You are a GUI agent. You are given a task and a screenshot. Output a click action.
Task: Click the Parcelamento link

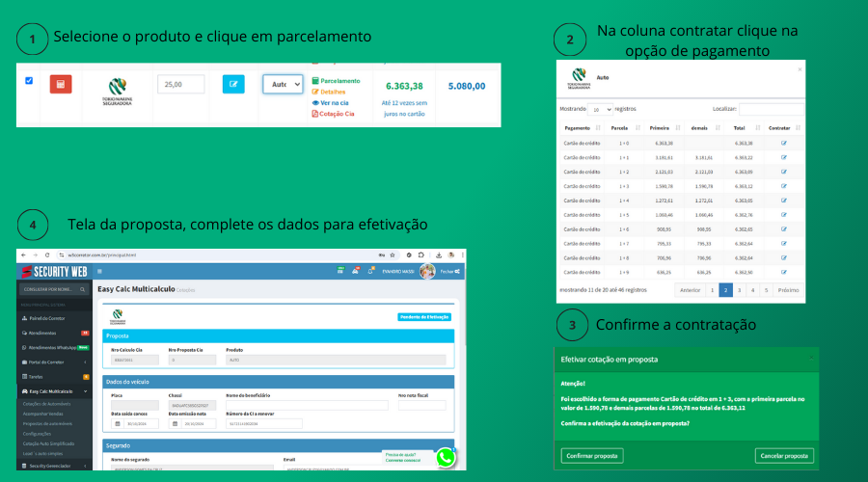pyautogui.click(x=339, y=81)
